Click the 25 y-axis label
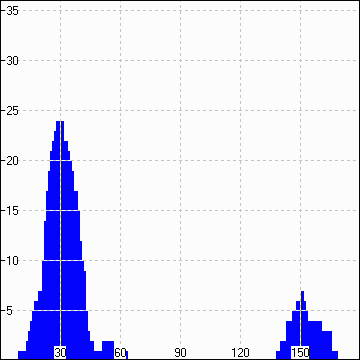 point(13,111)
